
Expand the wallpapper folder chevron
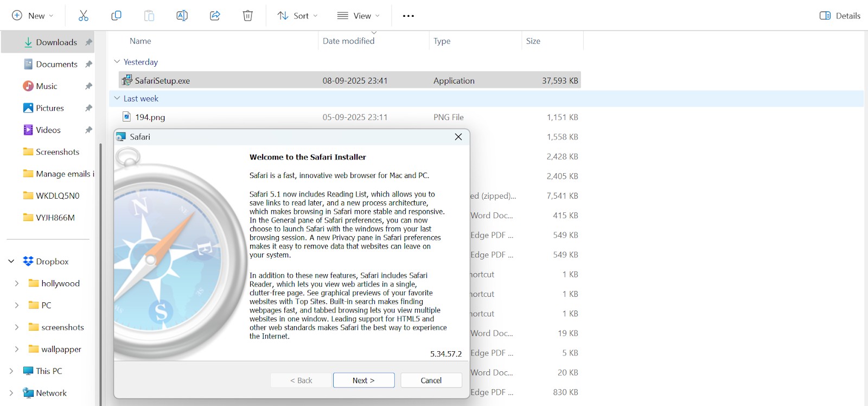coord(17,349)
